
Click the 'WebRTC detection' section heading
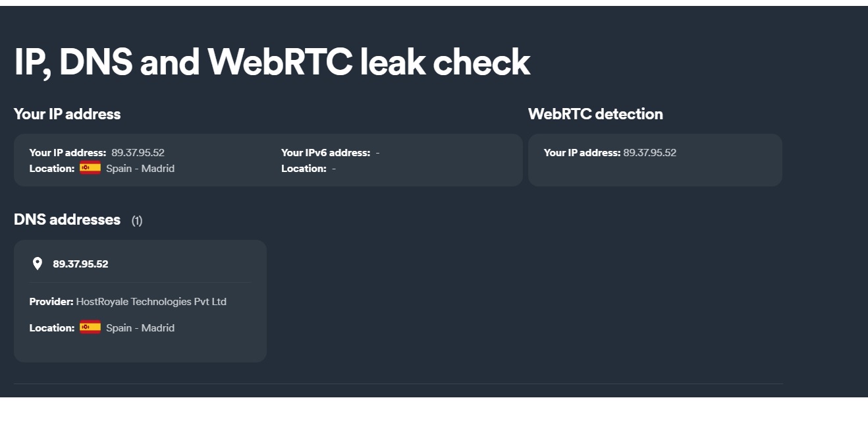(595, 114)
